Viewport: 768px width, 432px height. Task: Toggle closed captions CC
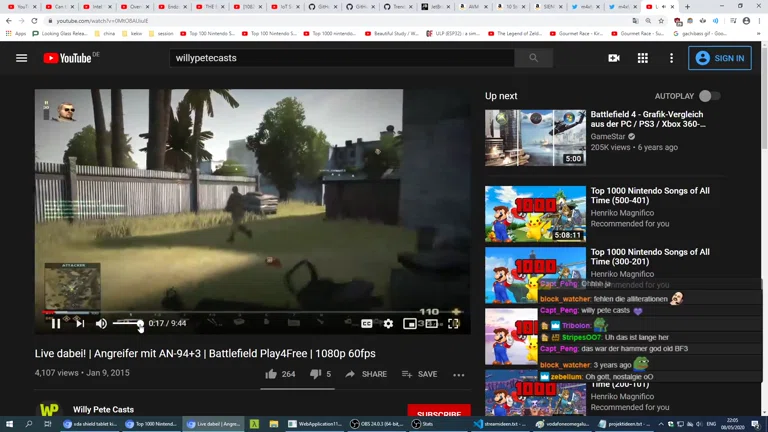coord(366,323)
